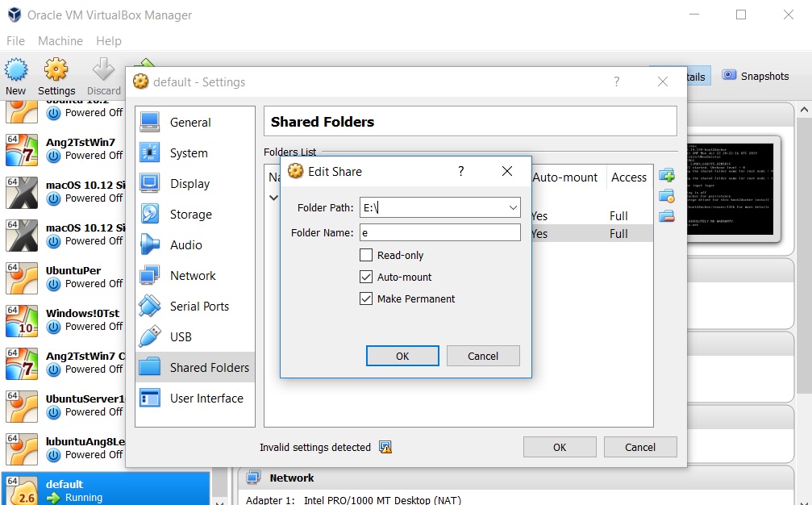Viewport: 812px width, 505px height.
Task: Open the Folder Path dropdown arrow
Action: (x=513, y=207)
